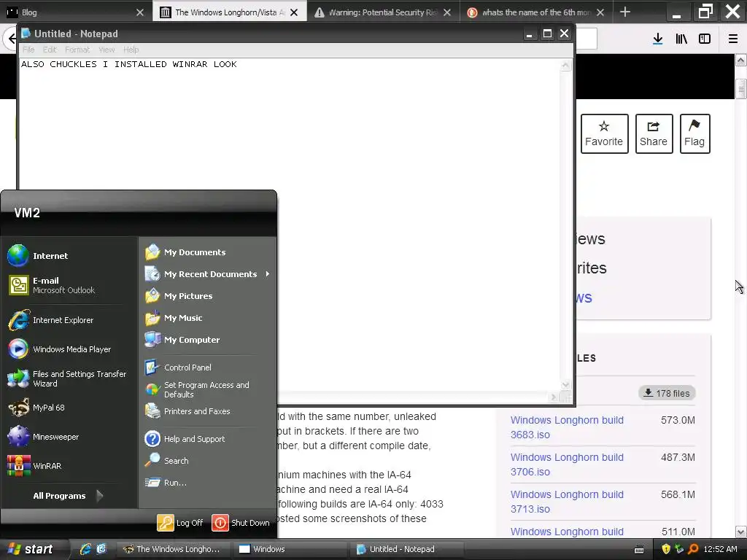This screenshot has height=560, width=747.
Task: Click the Share button
Action: (654, 134)
